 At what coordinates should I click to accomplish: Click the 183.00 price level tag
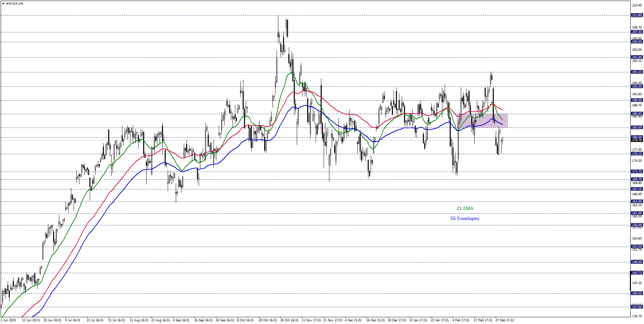tap(637, 128)
